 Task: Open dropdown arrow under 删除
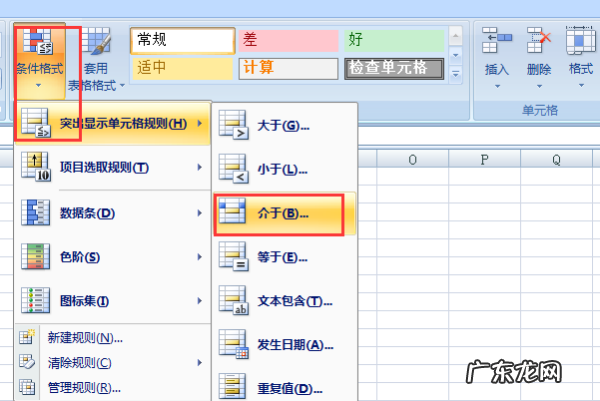click(539, 86)
